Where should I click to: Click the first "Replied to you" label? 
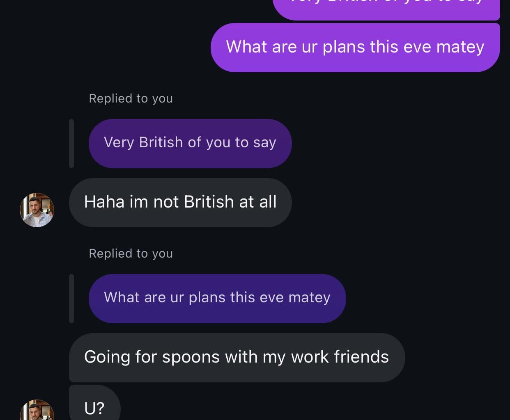pos(131,98)
